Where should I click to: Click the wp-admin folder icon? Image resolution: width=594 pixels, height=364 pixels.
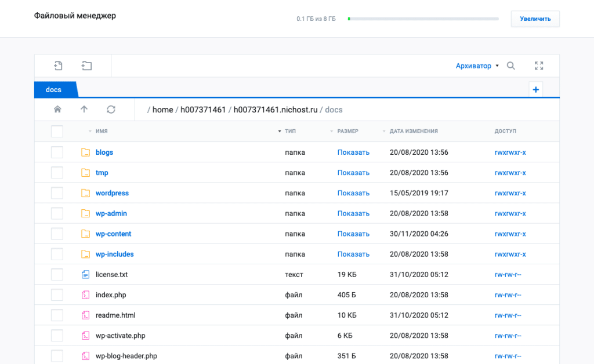pyautogui.click(x=86, y=213)
